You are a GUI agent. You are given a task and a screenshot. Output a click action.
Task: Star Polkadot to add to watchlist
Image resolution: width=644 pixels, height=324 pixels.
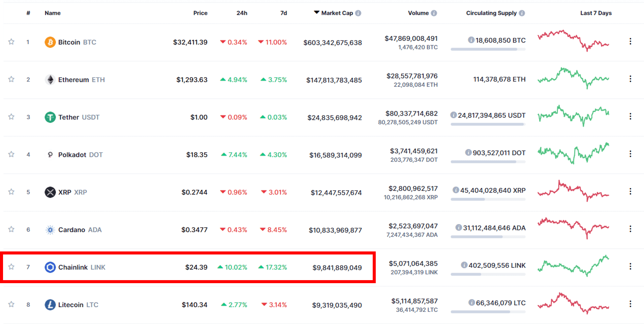pyautogui.click(x=11, y=154)
